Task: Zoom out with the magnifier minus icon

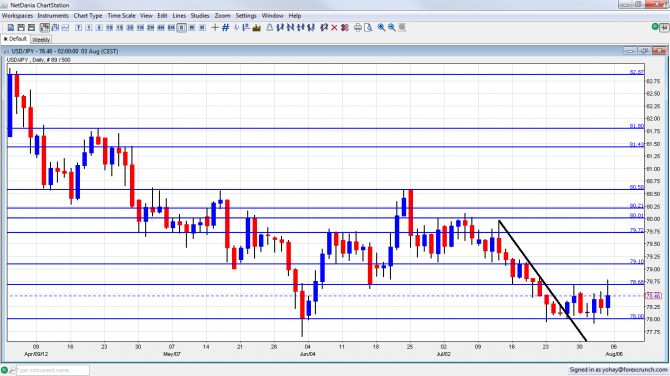Action: pos(391,28)
